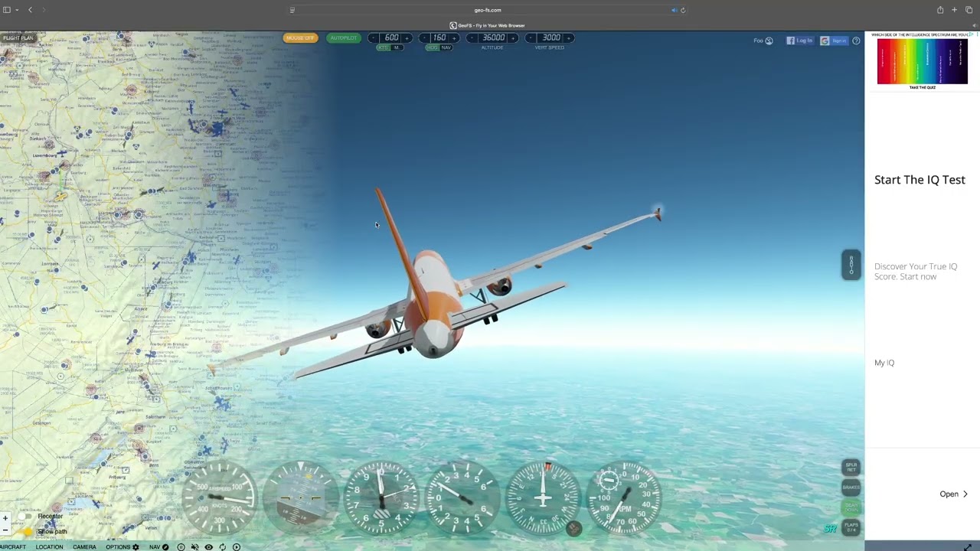
Task: Open a new browser tab
Action: [954, 10]
